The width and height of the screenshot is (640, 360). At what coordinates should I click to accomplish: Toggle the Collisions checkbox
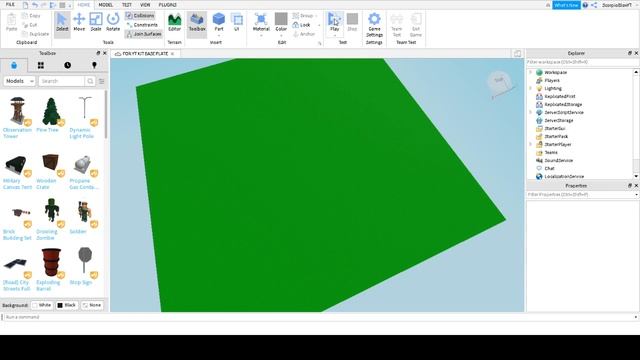coord(140,16)
